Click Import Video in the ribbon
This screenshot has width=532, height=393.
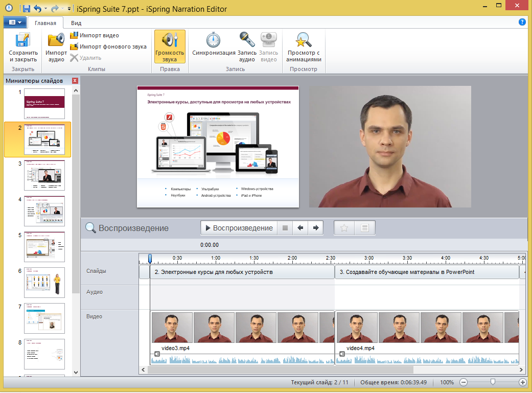(x=95, y=35)
